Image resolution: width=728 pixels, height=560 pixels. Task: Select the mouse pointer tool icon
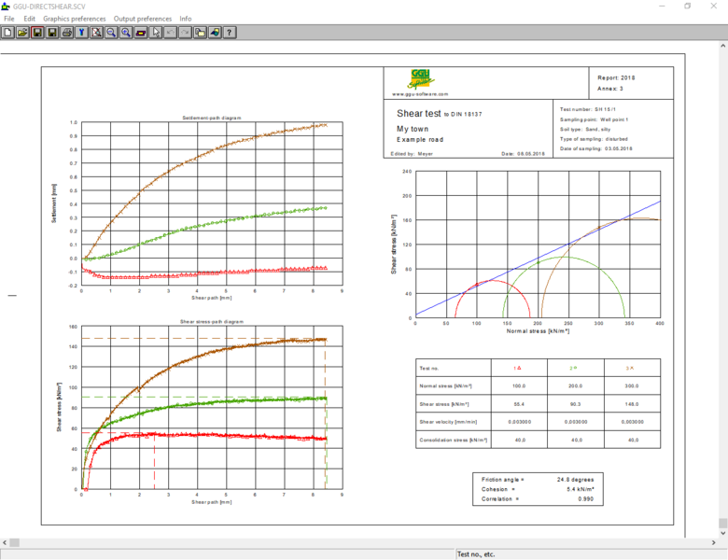click(x=156, y=33)
